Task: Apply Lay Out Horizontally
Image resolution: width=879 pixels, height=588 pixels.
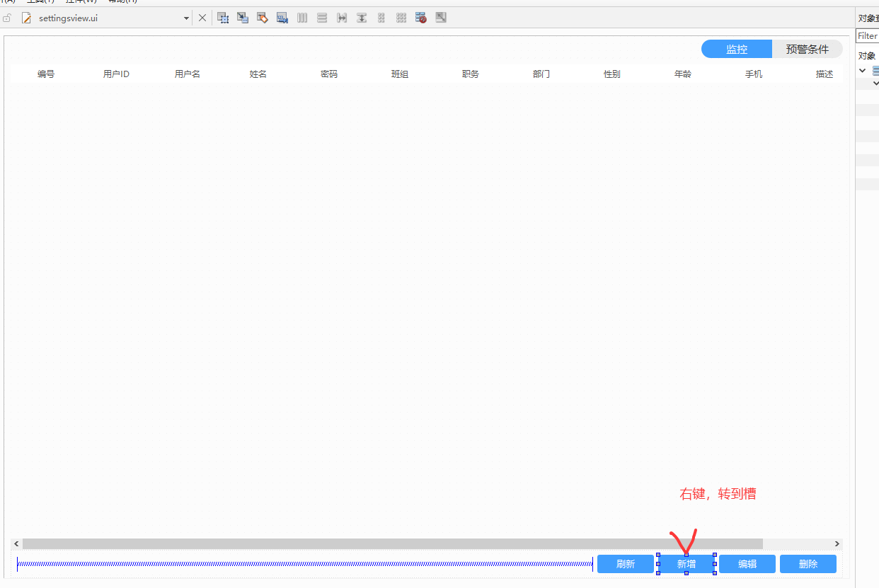Action: (x=302, y=18)
